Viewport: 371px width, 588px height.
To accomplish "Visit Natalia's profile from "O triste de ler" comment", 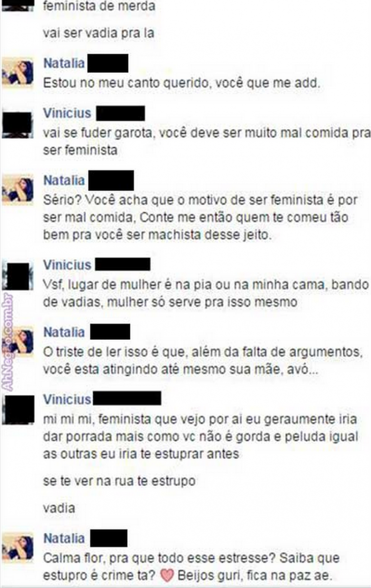I will click(64, 332).
